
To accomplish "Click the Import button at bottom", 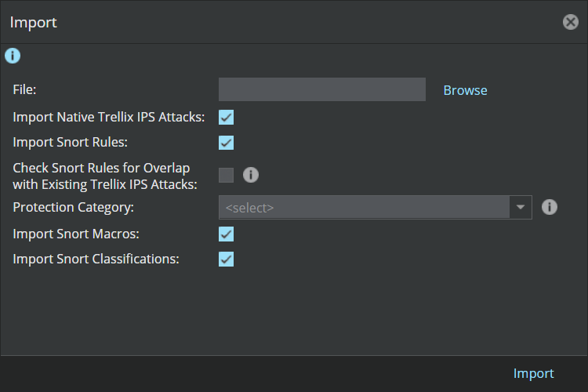I will pyautogui.click(x=533, y=373).
